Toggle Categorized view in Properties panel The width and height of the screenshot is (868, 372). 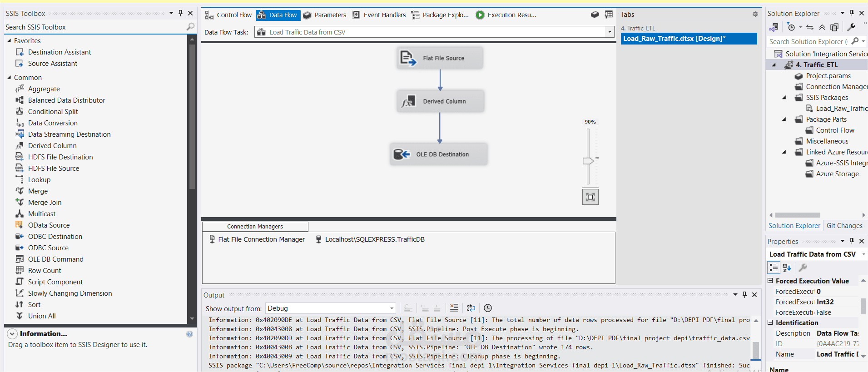774,268
